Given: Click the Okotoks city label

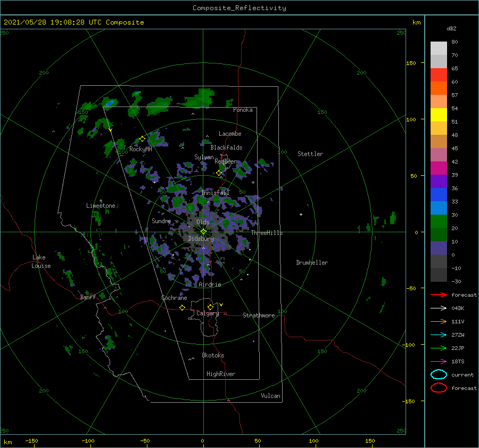Looking at the screenshot, I should coord(213,355).
